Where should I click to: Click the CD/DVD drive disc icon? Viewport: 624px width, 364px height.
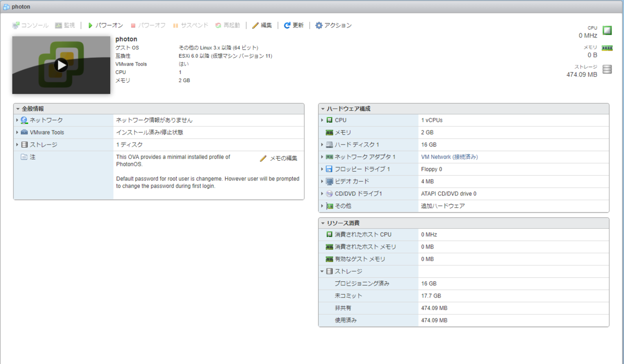[330, 193]
